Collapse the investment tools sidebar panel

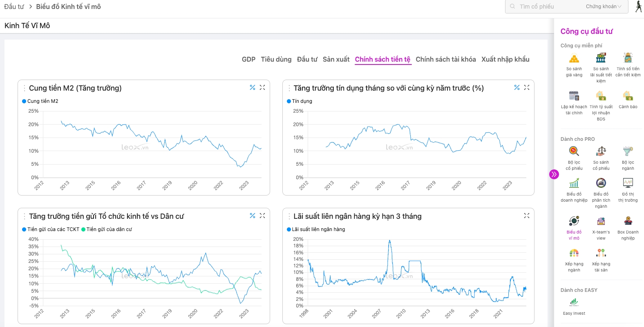pos(554,175)
